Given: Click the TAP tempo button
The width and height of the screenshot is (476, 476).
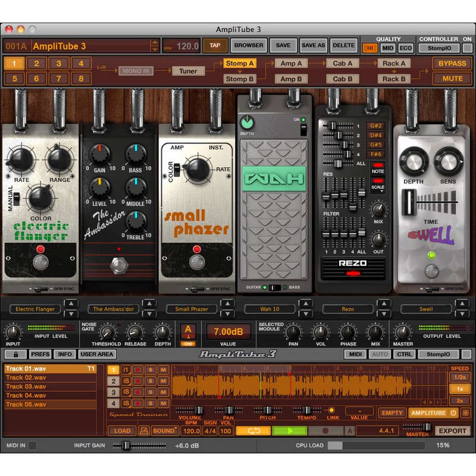Looking at the screenshot, I should (x=215, y=46).
